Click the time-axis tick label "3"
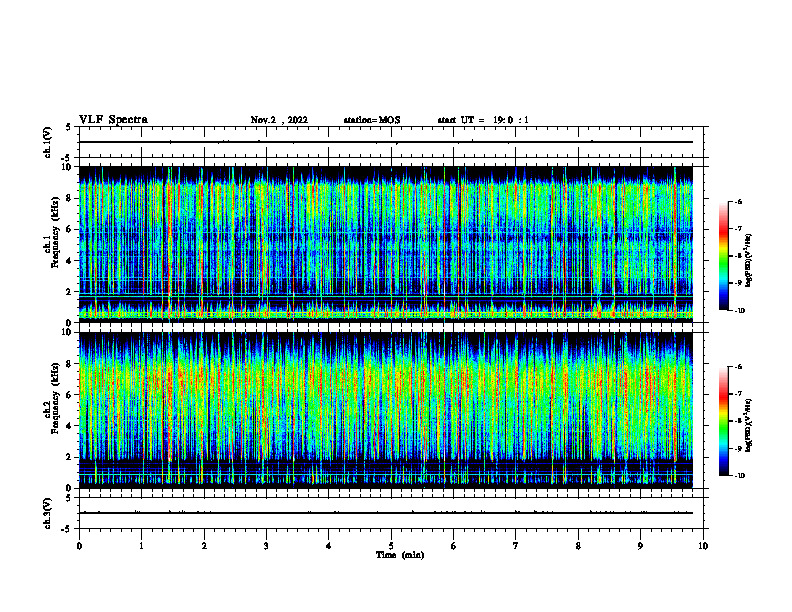 click(266, 546)
